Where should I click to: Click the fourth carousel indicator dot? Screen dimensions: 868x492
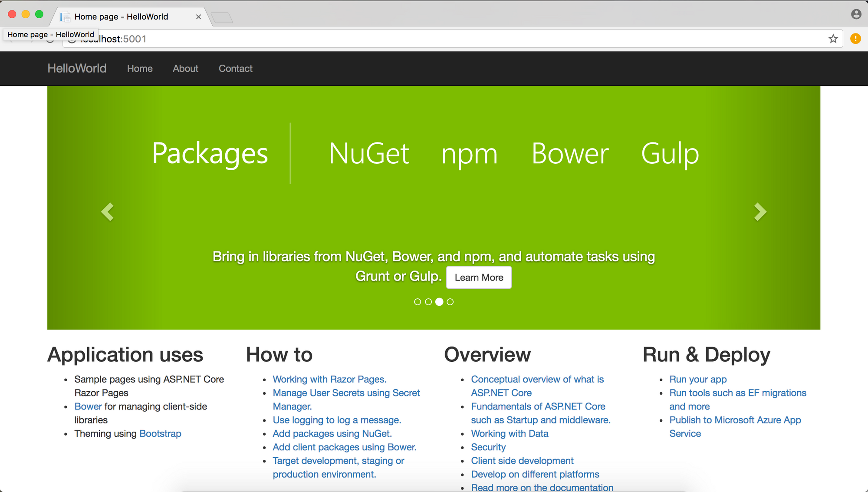click(x=450, y=302)
